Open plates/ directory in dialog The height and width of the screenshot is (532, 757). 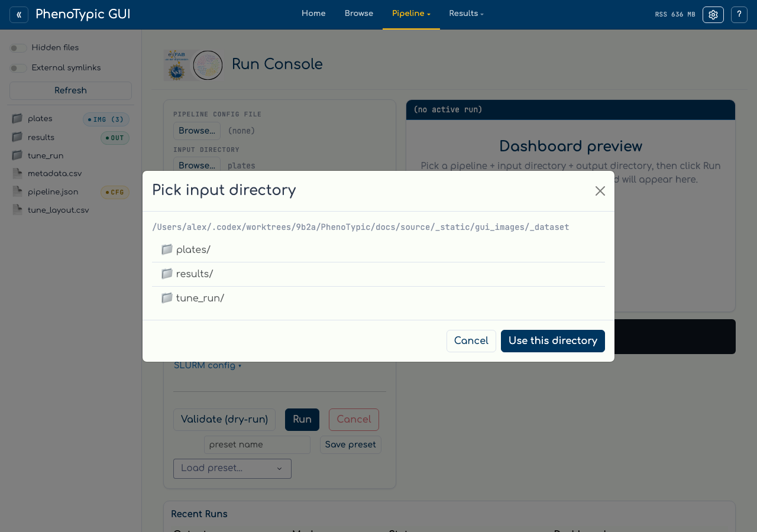(378, 250)
